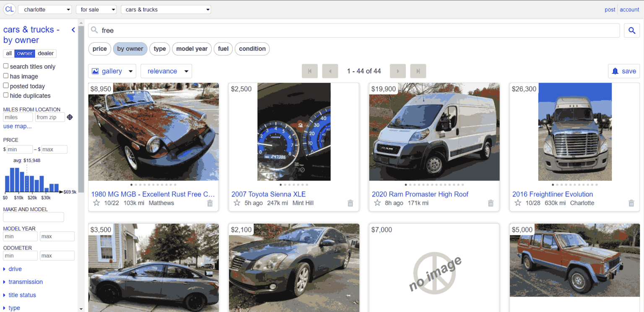Image resolution: width=644 pixels, height=312 pixels.
Task: Click the blue search magnifier button
Action: (x=632, y=31)
